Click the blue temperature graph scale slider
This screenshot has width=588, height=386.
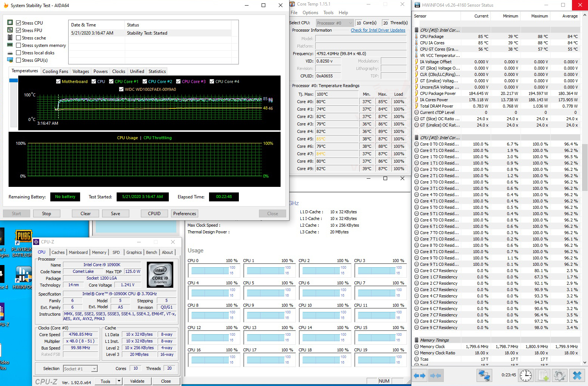coord(13,80)
